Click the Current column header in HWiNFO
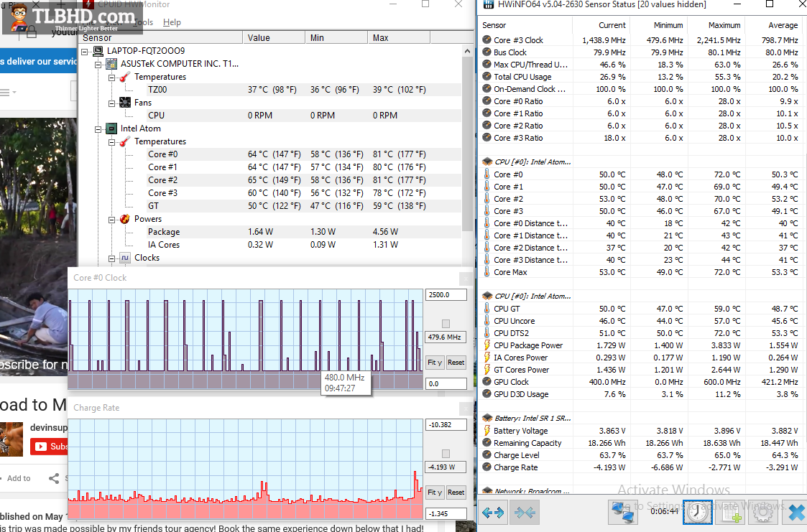The height and width of the screenshot is (532, 807). point(601,25)
